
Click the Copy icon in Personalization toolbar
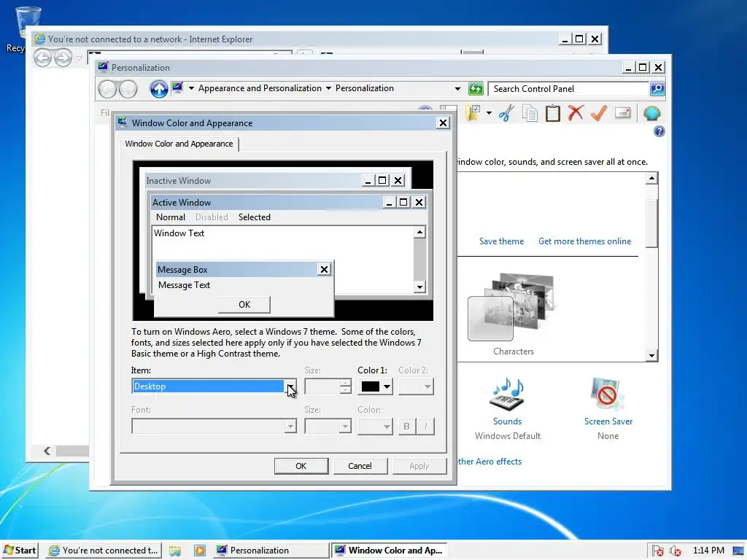[x=530, y=113]
